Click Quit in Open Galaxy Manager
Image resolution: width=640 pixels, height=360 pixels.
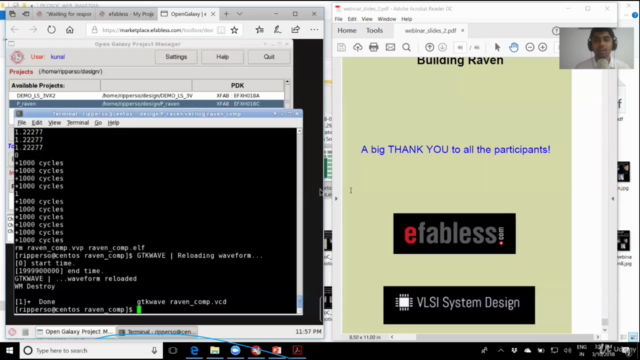tap(269, 57)
